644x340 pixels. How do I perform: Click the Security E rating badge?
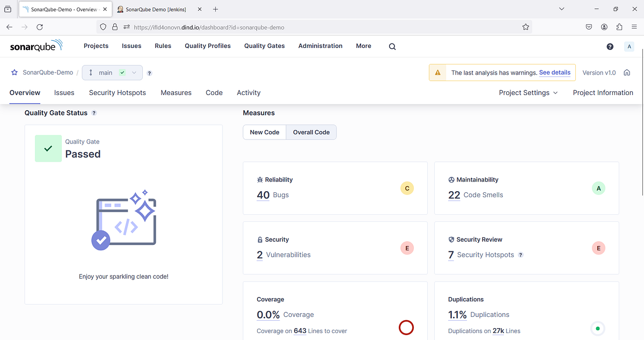[407, 248]
